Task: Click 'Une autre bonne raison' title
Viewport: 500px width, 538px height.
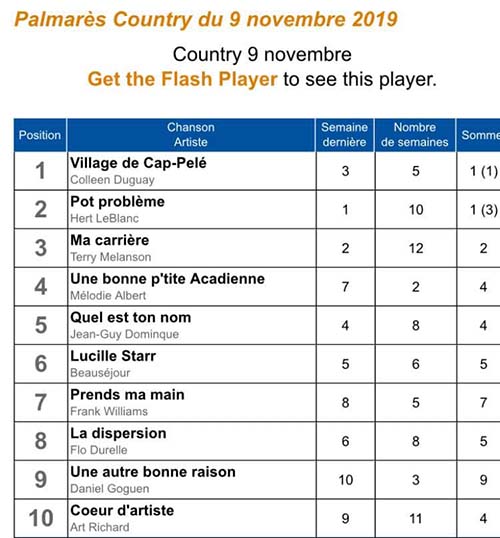Action: click(x=153, y=472)
